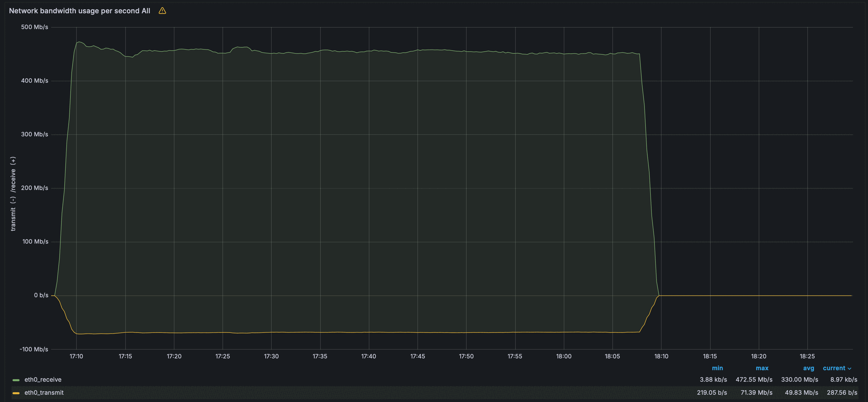This screenshot has height=402, width=868.
Task: Toggle eth0_transmit series visibility in legend
Action: pos(44,393)
